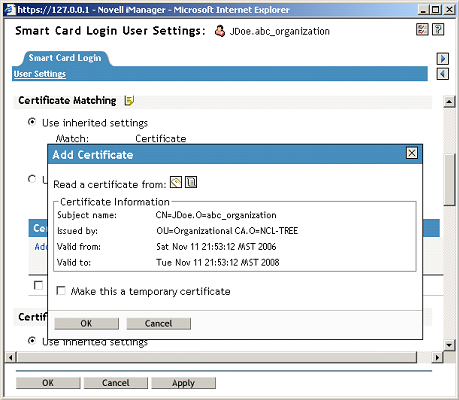
Task: Click the horizontal scrollbar thumb
Action: coord(217,358)
